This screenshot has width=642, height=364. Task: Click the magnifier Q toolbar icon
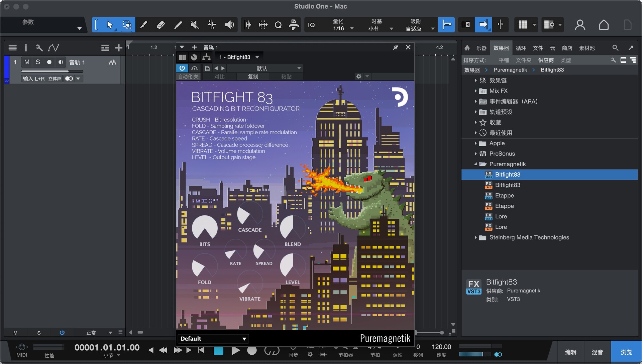click(278, 25)
